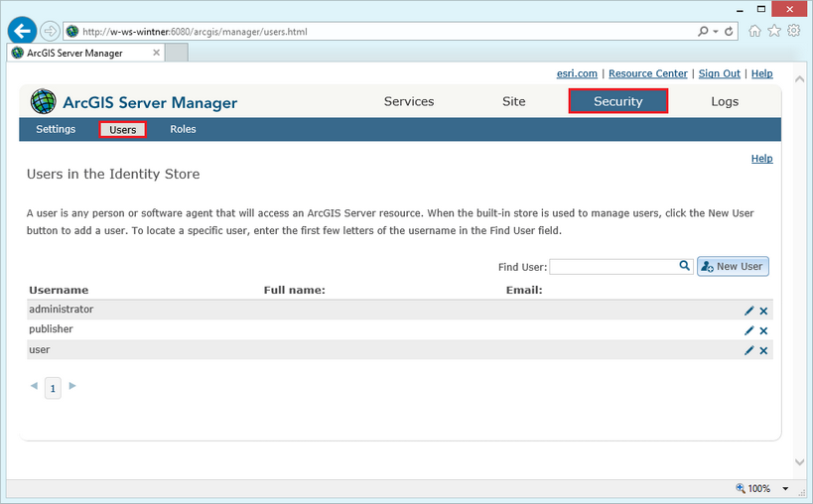Open the browser home page icon
Viewport: 813px width, 504px height.
(x=754, y=31)
